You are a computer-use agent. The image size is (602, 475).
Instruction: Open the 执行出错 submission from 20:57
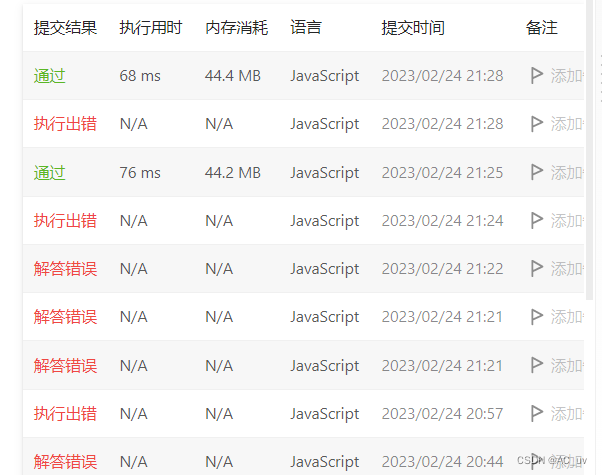pyautogui.click(x=65, y=414)
